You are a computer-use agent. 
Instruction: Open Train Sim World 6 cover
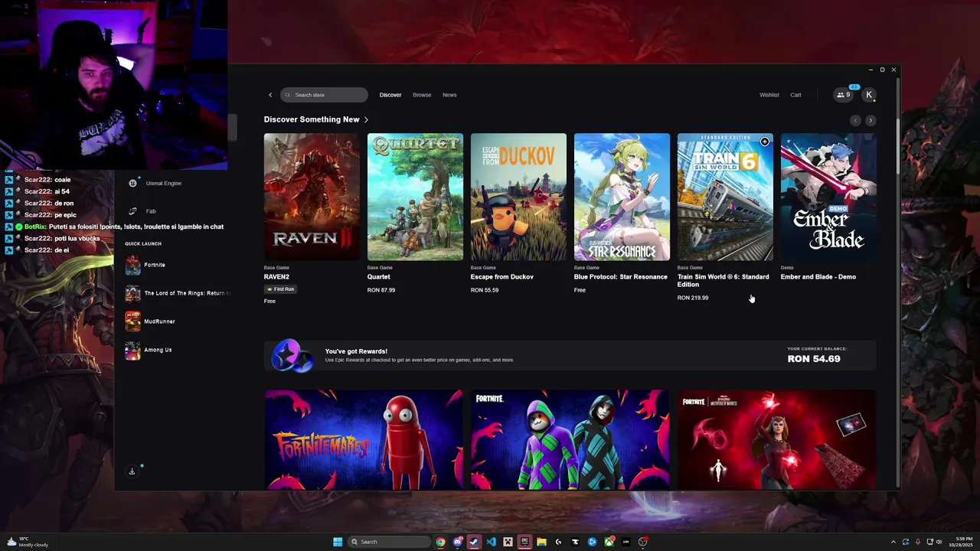pyautogui.click(x=725, y=197)
